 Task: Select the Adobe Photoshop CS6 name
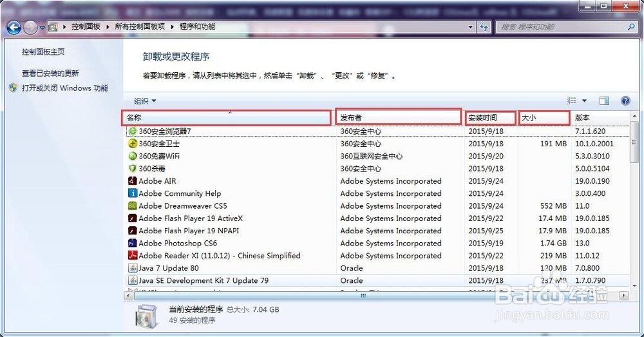[x=178, y=244]
